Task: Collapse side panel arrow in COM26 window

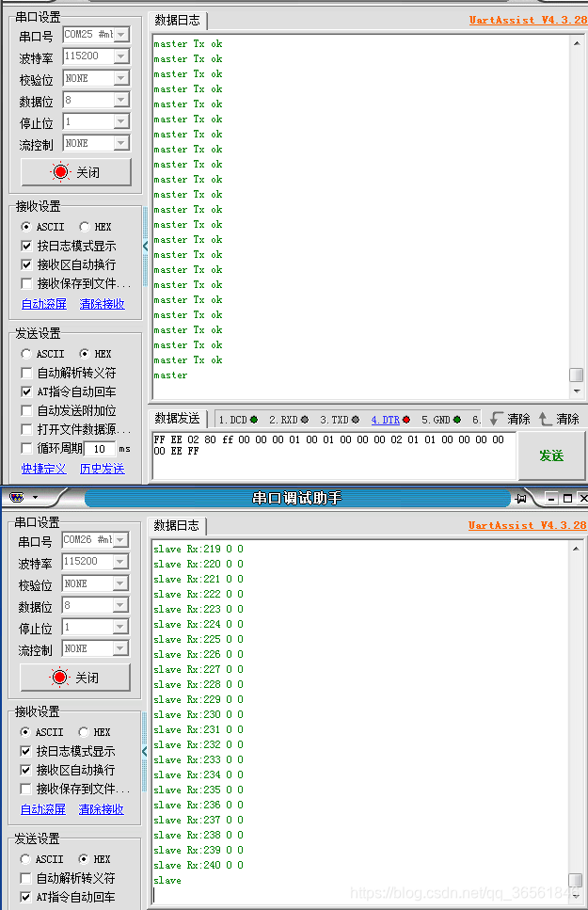Action: click(145, 751)
